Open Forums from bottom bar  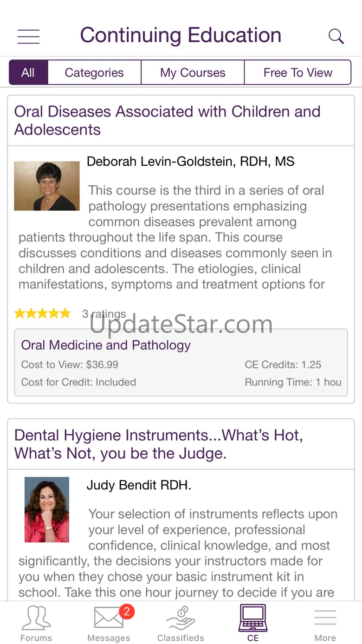[x=36, y=623]
